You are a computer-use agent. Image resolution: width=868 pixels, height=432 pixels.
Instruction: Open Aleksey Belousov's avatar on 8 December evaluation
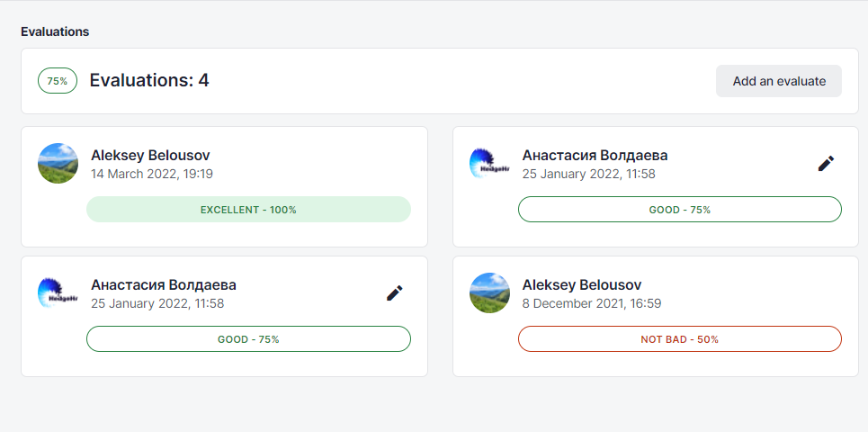point(490,293)
